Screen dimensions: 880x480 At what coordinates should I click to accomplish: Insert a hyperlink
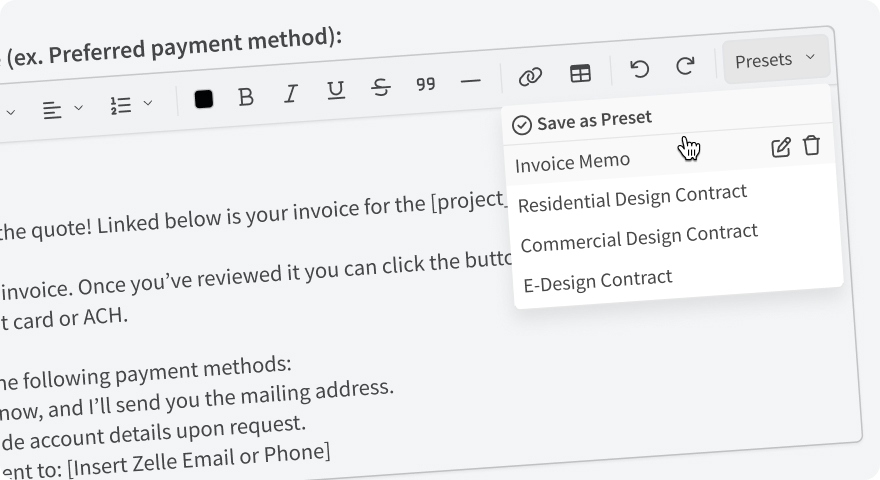[x=530, y=76]
